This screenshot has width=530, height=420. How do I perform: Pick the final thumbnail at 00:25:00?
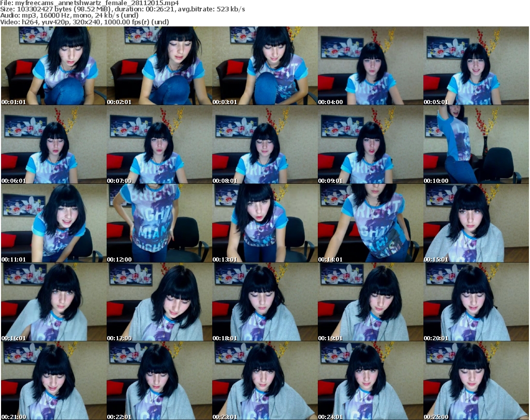[x=476, y=381]
